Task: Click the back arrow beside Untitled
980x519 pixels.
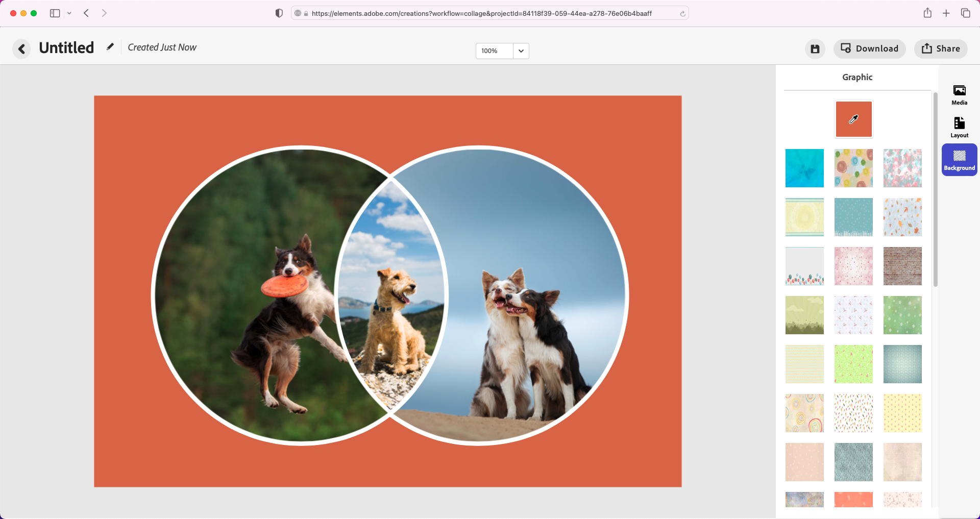Action: (x=21, y=49)
